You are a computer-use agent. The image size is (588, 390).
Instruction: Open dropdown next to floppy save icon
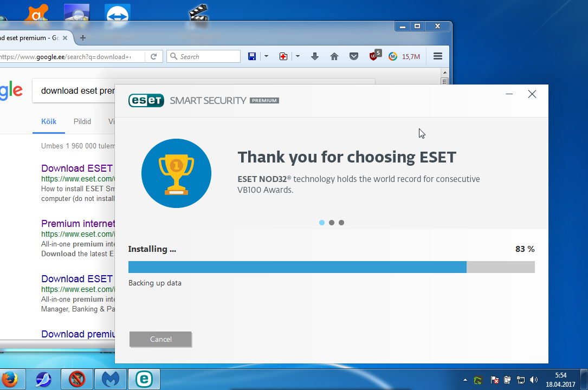(266, 56)
